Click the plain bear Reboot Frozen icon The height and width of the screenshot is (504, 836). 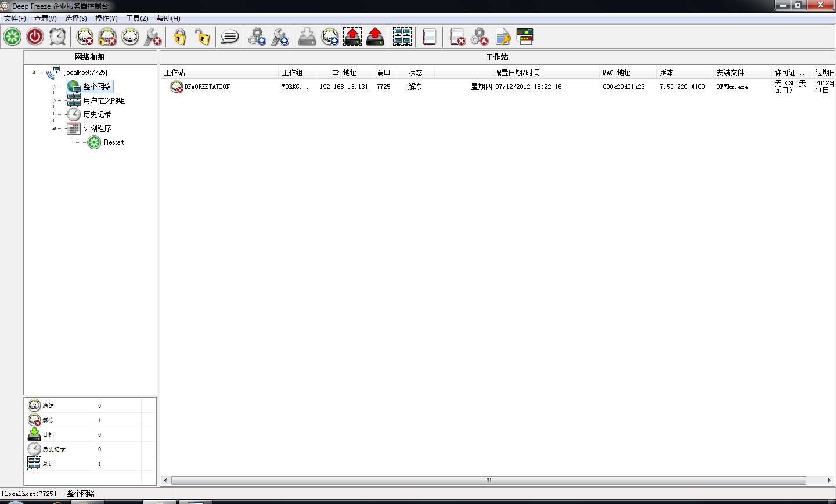tap(130, 37)
